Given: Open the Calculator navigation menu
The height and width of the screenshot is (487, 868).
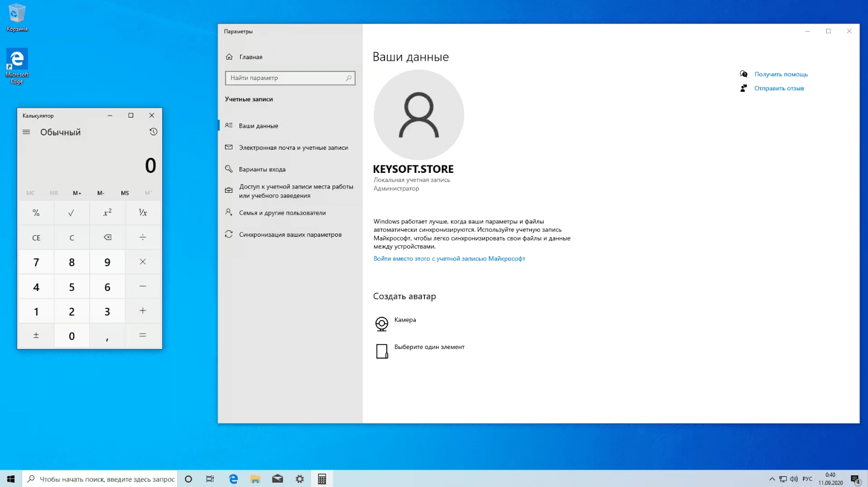Looking at the screenshot, I should (26, 132).
